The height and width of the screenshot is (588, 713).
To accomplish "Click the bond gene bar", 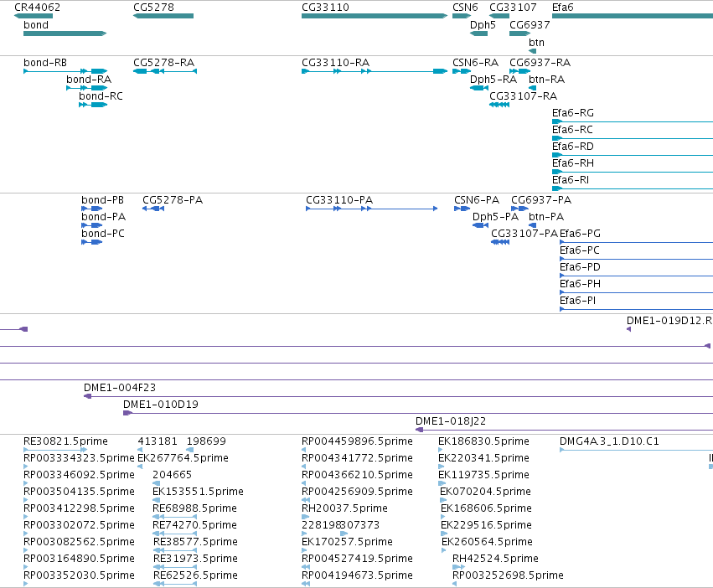I will 65,34.
